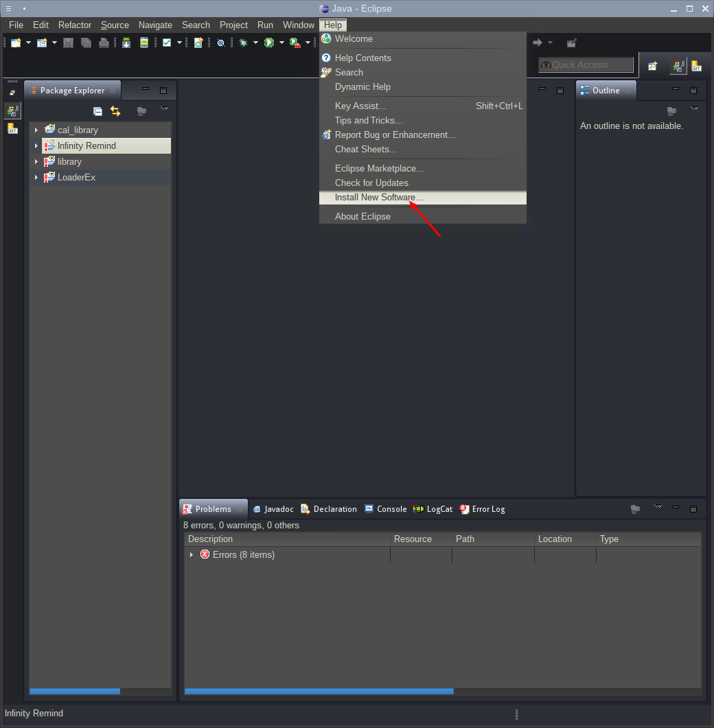The image size is (714, 728).
Task: Switch to the Javadoc tab
Action: [273, 509]
